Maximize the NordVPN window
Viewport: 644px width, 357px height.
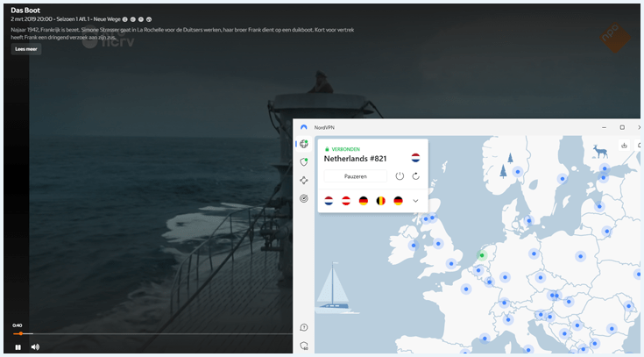(622, 127)
